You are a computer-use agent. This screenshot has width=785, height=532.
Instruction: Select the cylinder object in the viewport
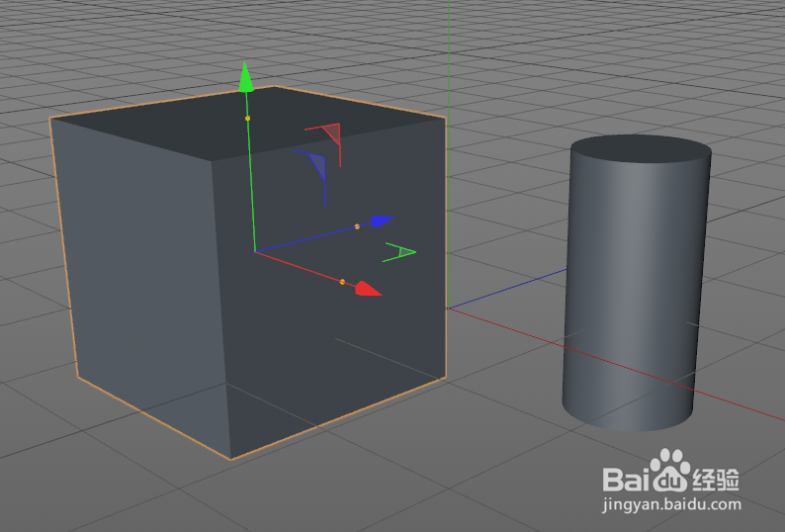[635, 283]
